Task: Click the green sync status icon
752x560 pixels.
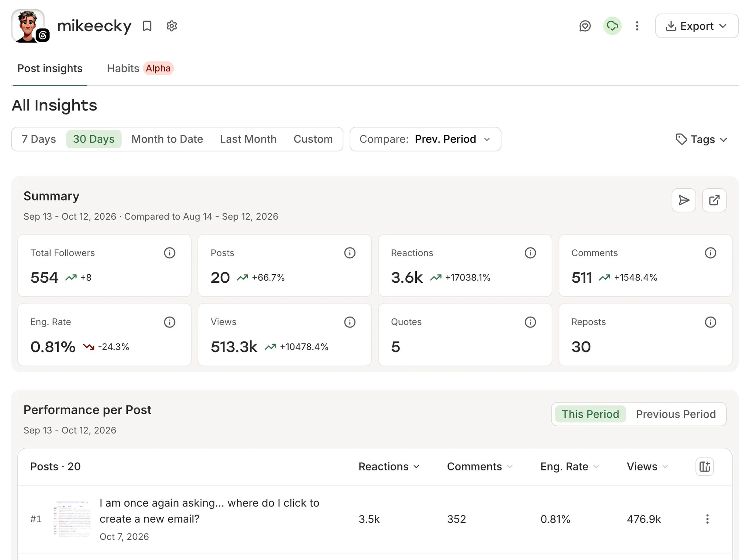Action: coord(612,26)
